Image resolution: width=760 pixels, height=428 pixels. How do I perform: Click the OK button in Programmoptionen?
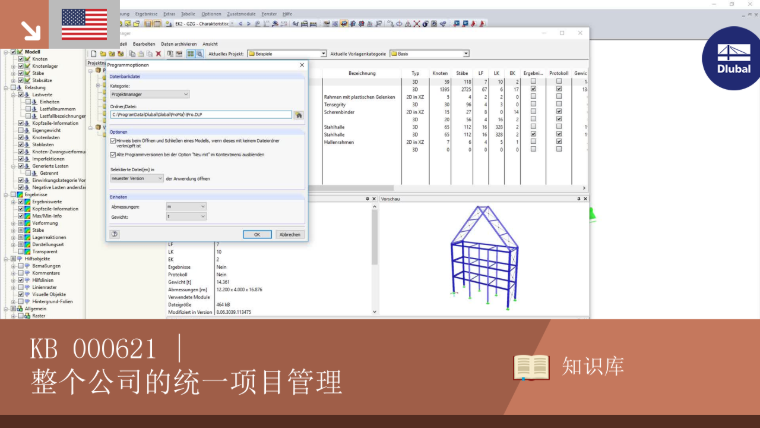pyautogui.click(x=257, y=235)
